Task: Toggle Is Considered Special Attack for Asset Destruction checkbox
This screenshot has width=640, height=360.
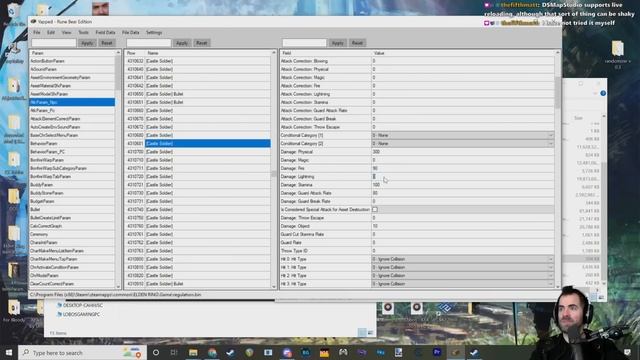Action: coord(375,209)
